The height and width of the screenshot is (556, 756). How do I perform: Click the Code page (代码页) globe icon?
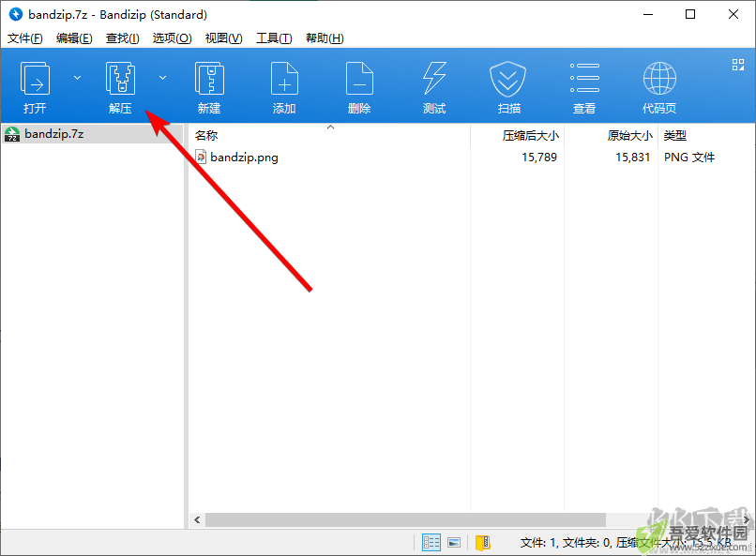(x=659, y=78)
